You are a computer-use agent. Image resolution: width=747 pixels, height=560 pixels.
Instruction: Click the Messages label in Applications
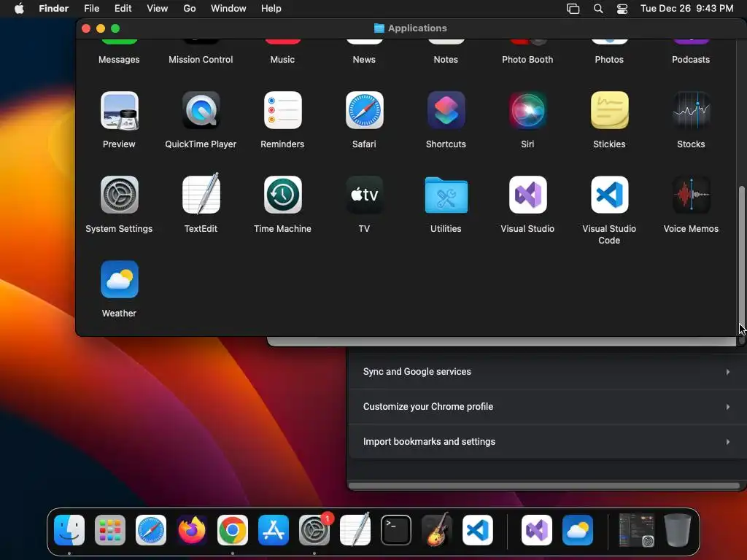click(119, 60)
